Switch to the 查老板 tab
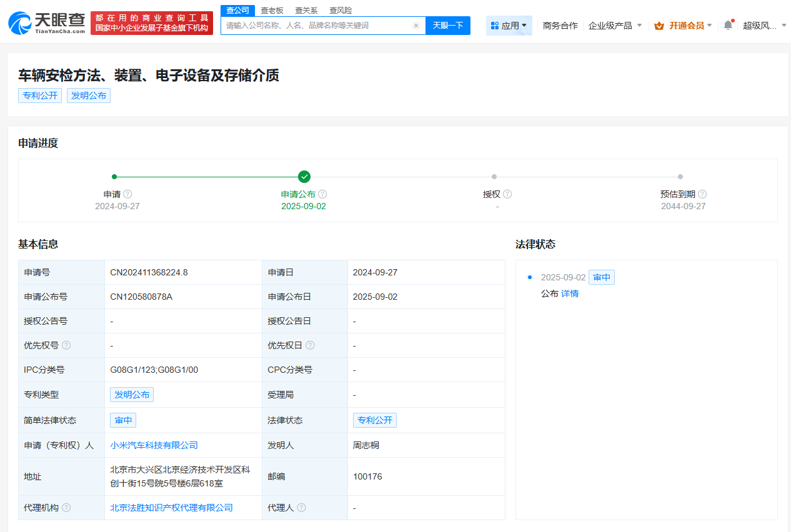This screenshot has width=791, height=532. pos(272,10)
